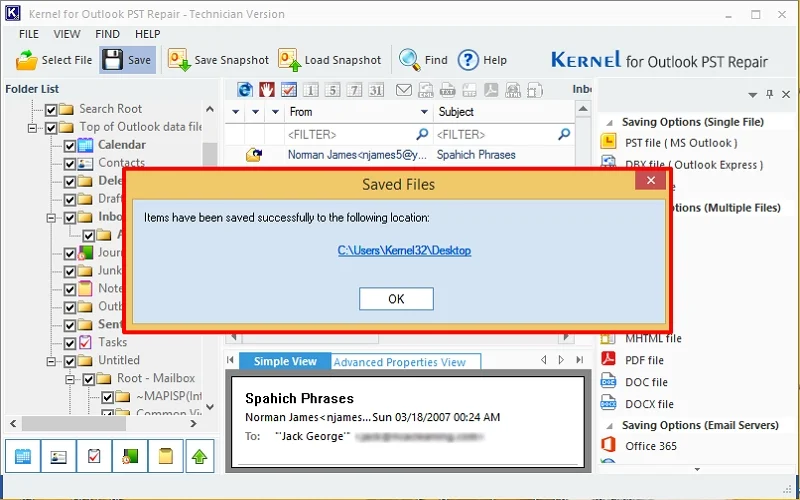Screen dimensions: 800x500
Task: Collapse Saving Options (Single File) section
Action: (609, 122)
